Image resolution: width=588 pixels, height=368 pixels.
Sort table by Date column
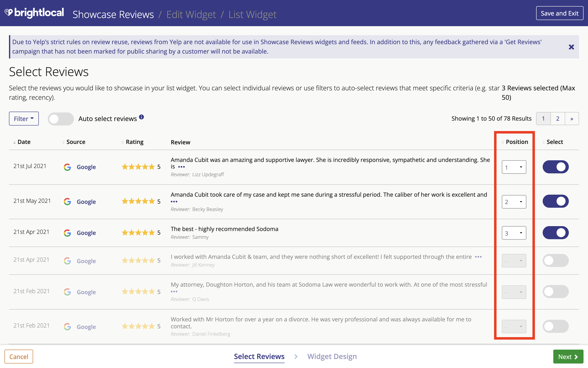[x=22, y=142]
